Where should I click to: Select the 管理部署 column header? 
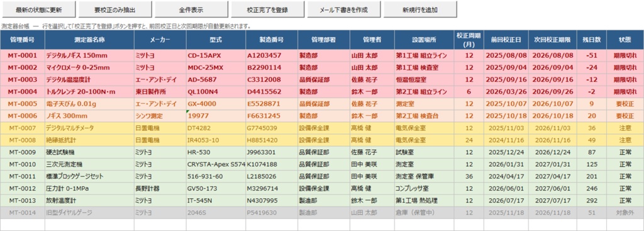324,40
